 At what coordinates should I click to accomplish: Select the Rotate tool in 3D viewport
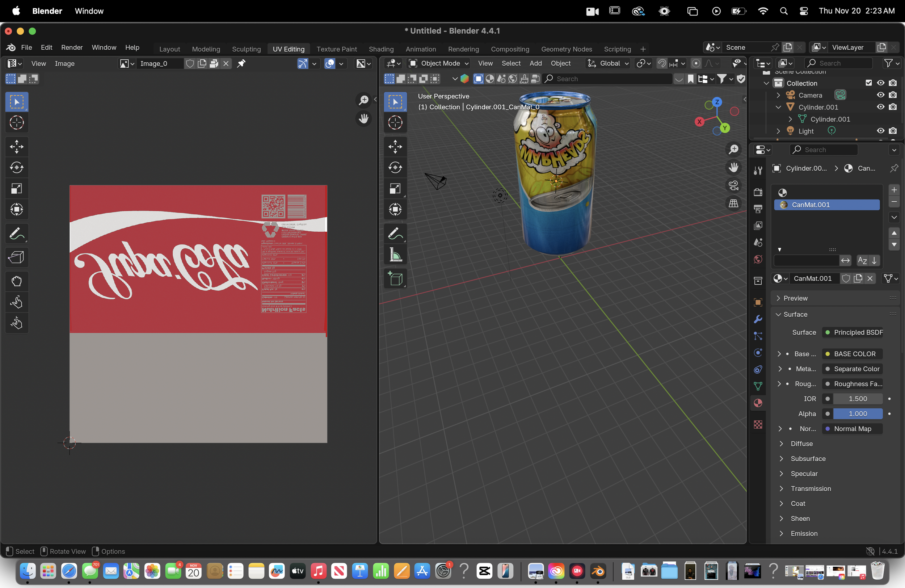point(395,167)
